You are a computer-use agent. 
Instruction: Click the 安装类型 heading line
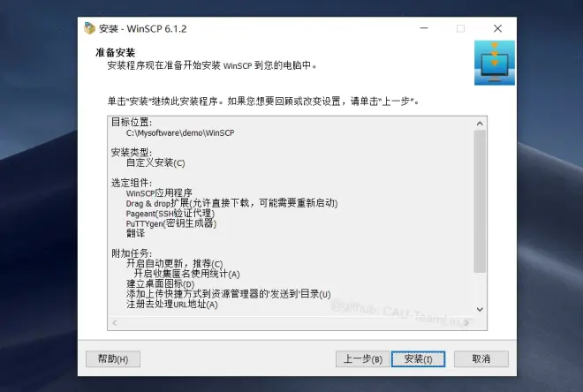tap(132, 152)
